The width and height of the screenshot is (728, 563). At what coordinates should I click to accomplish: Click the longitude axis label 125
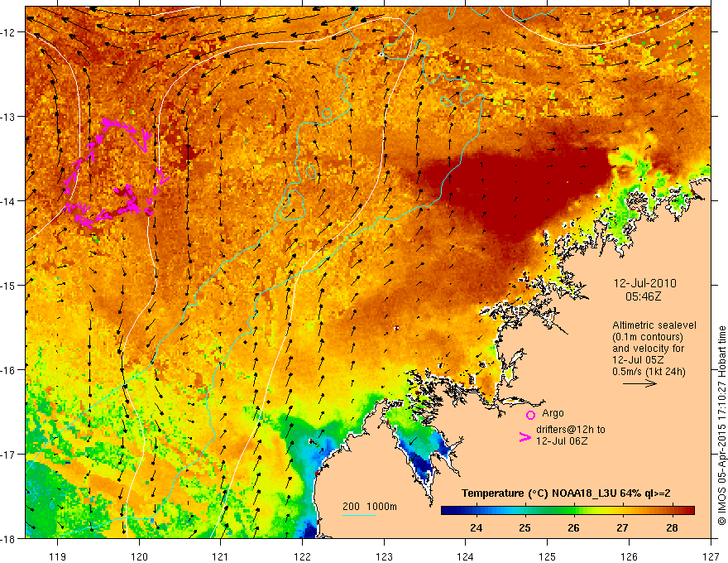548,556
